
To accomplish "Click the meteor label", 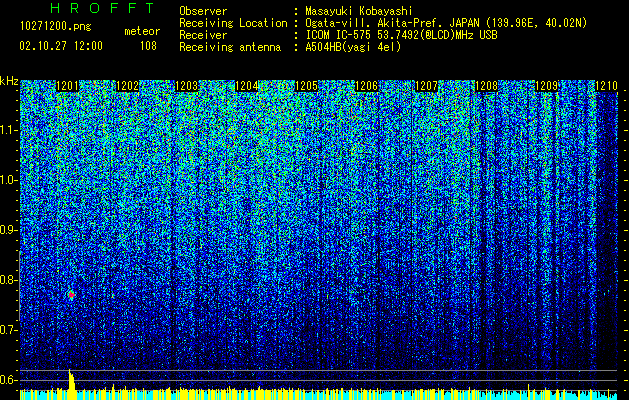I will point(142,31).
